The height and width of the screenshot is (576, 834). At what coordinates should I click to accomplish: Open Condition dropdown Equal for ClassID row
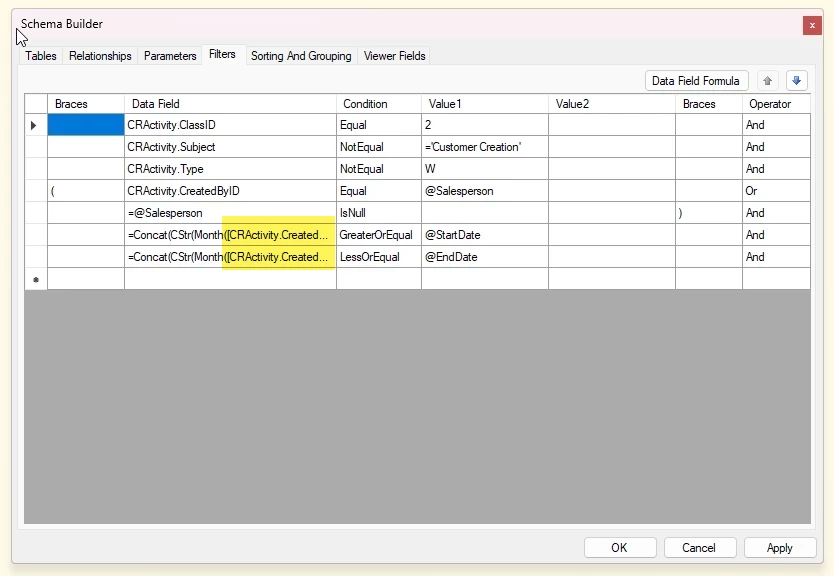379,125
